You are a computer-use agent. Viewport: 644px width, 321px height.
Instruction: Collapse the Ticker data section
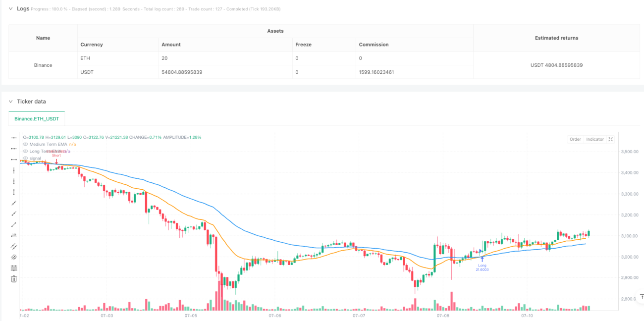point(11,101)
